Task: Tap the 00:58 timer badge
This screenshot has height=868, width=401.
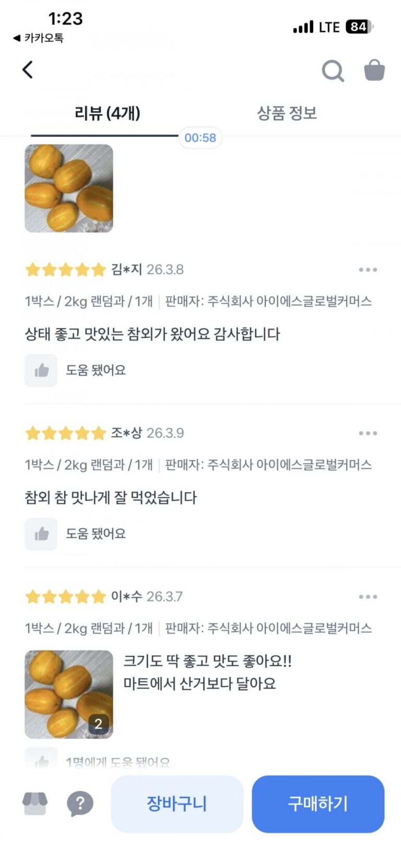Action: point(200,138)
